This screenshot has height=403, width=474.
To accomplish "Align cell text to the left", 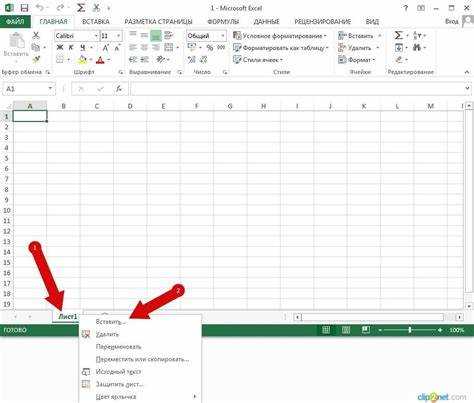I will pos(133,48).
